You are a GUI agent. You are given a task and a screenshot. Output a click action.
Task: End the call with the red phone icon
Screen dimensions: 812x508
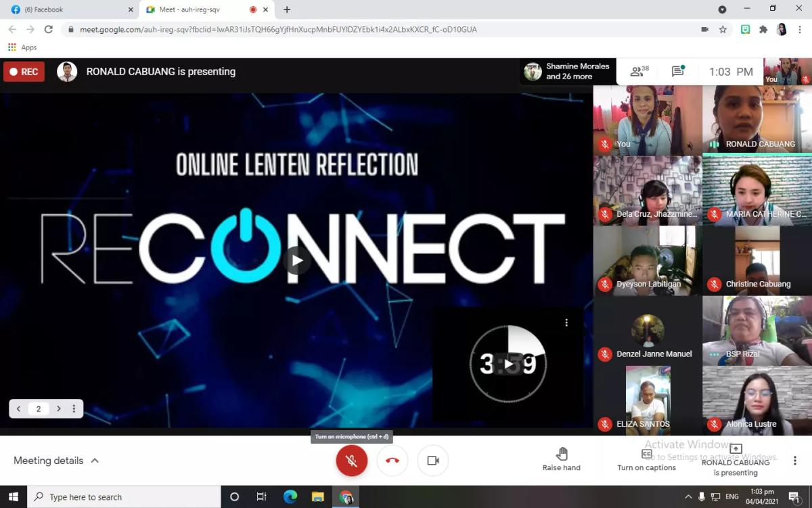[x=392, y=459]
